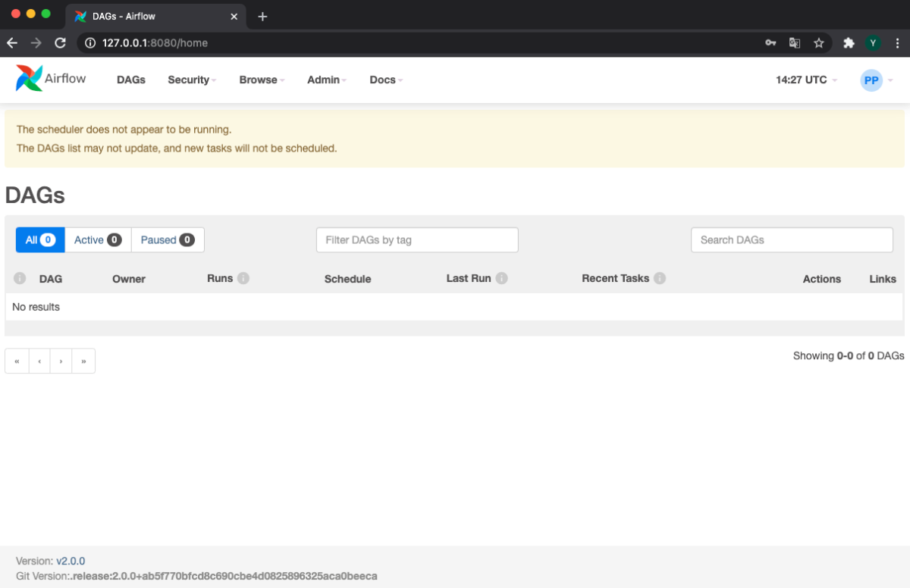Reload the page with refresh icon

click(x=61, y=43)
